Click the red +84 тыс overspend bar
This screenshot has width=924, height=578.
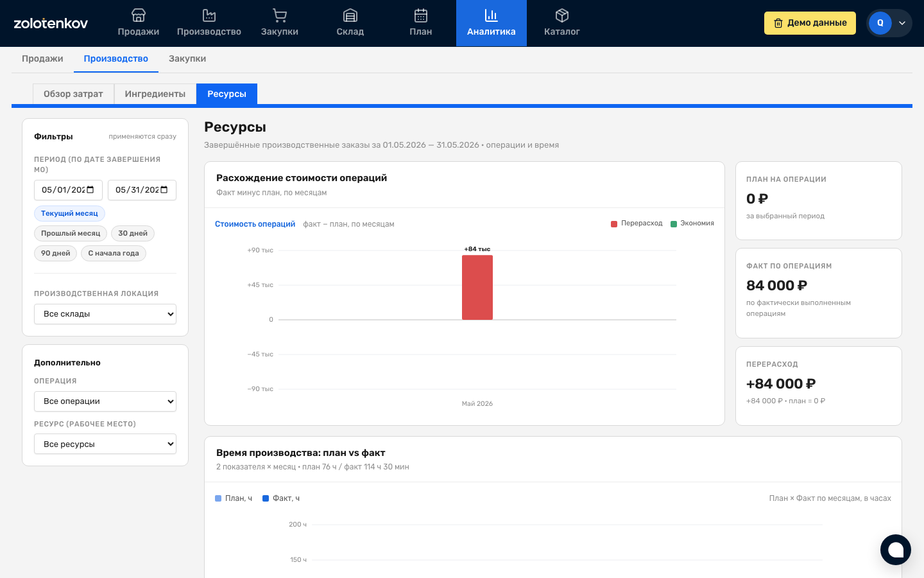coord(477,287)
